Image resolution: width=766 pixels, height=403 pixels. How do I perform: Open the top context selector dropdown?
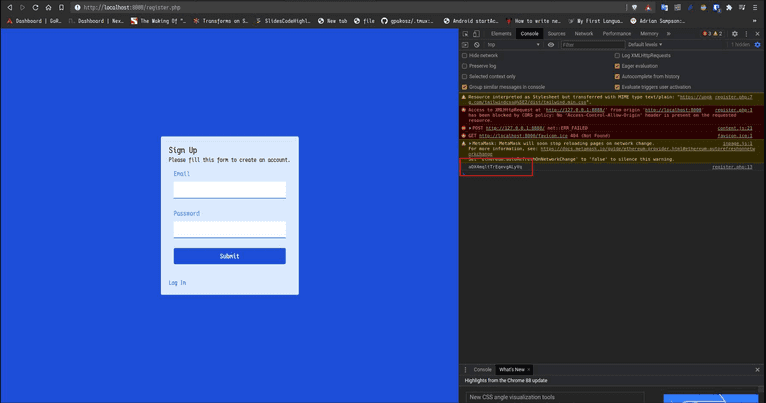tap(513, 45)
